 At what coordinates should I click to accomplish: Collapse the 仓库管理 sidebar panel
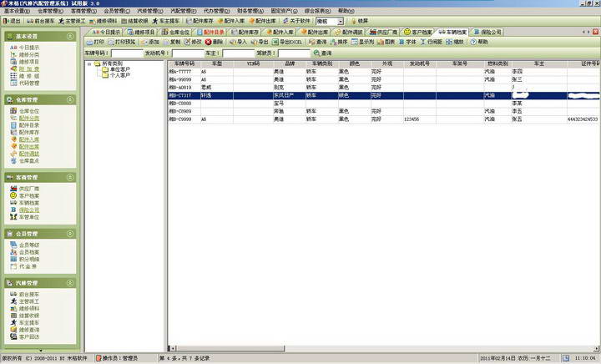click(x=70, y=99)
